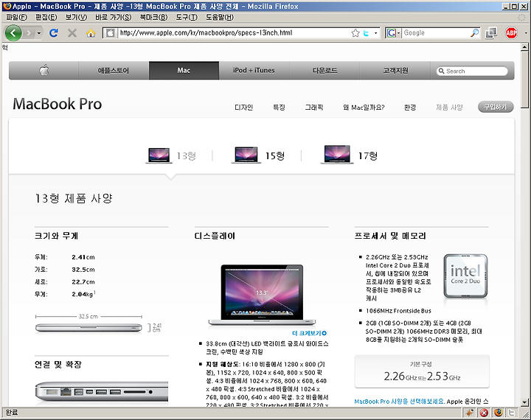531x420 pixels.
Task: Open the 환경 section link
Action: point(410,108)
